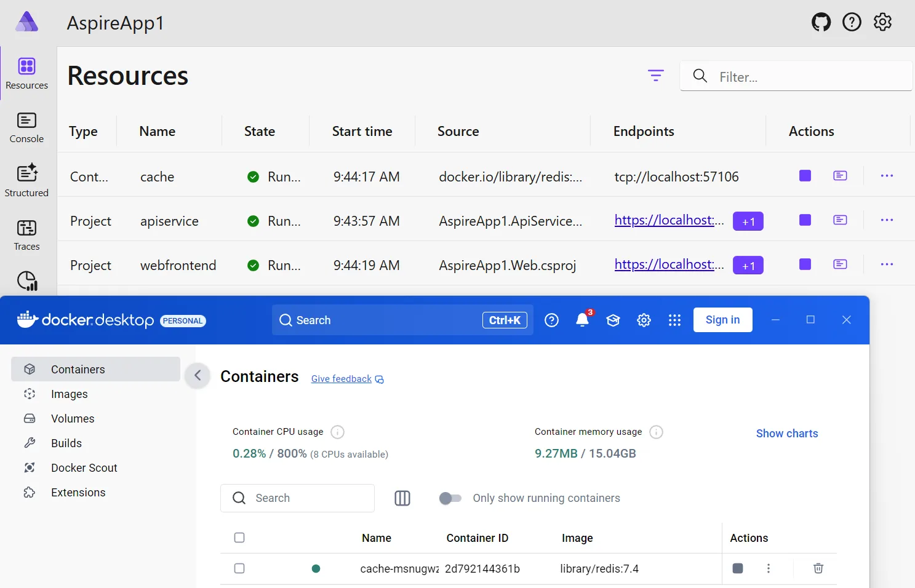Image resolution: width=915 pixels, height=588 pixels.
Task: Switch to the Volumes section
Action: click(x=73, y=418)
